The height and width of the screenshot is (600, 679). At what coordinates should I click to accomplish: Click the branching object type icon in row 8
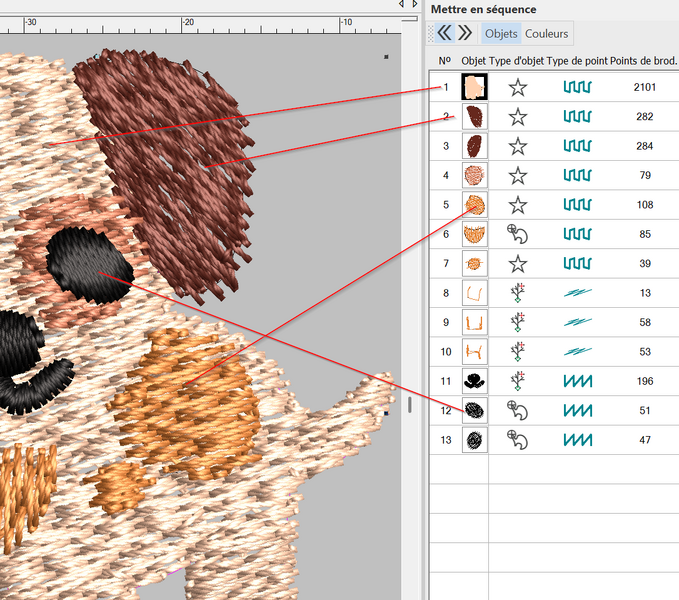point(517,293)
